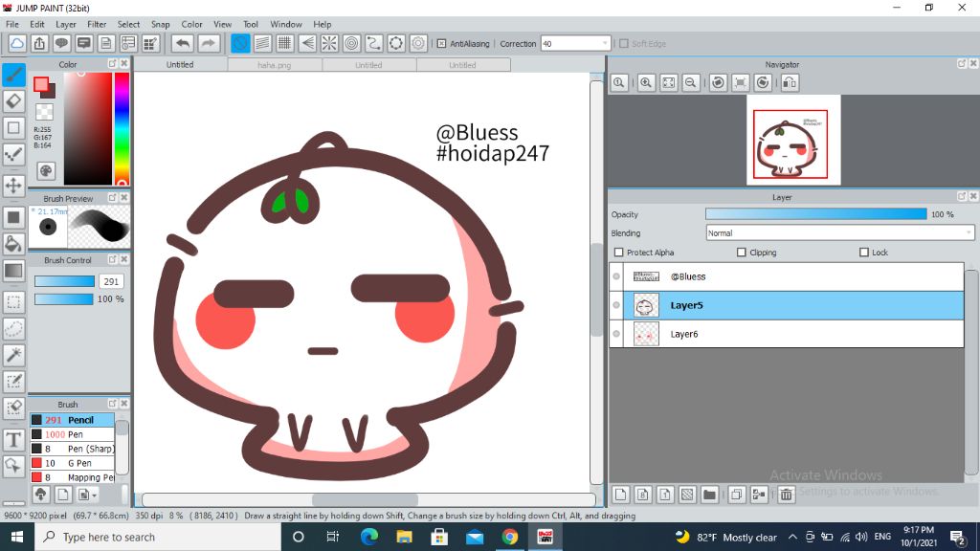Select Layer6 in the layer list
Image resolution: width=980 pixels, height=551 pixels.
(x=787, y=334)
